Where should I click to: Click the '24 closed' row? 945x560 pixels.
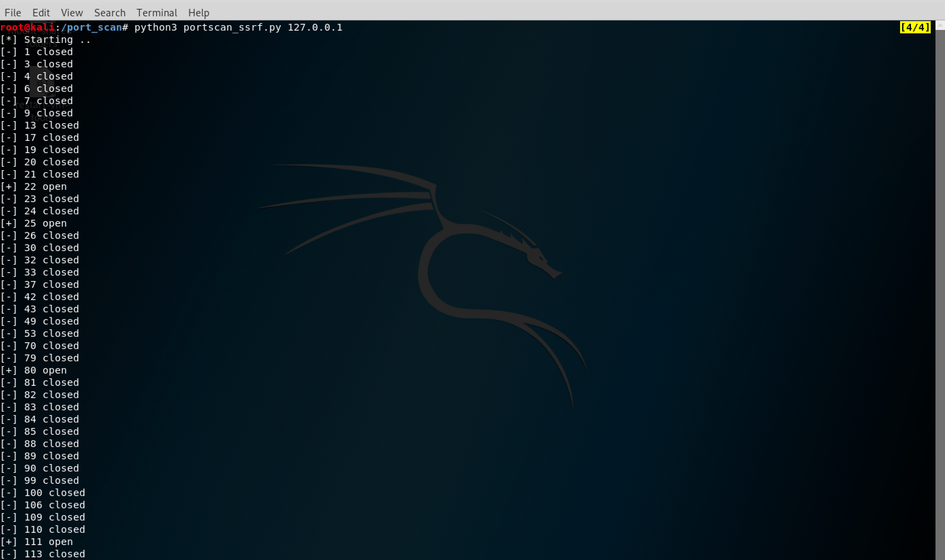pos(39,211)
